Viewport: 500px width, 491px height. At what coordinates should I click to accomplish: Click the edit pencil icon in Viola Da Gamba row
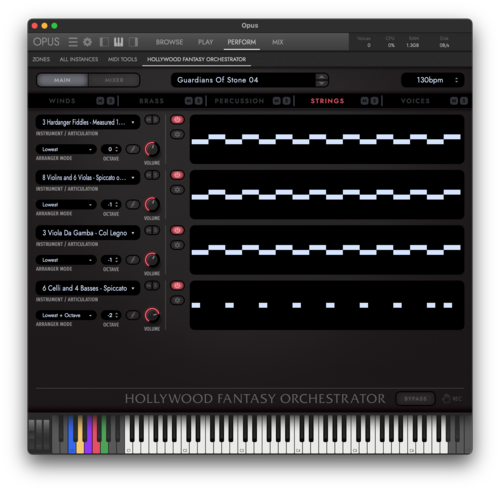click(x=133, y=260)
